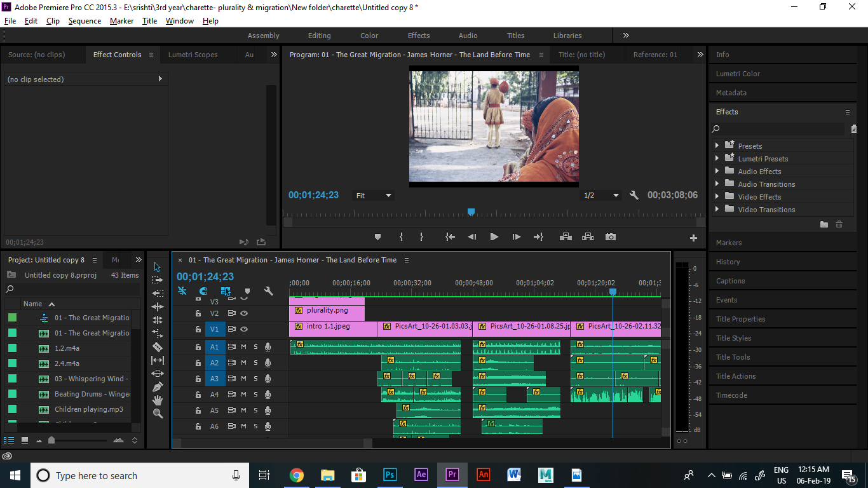Select the Rate Stretch tool

(158, 333)
